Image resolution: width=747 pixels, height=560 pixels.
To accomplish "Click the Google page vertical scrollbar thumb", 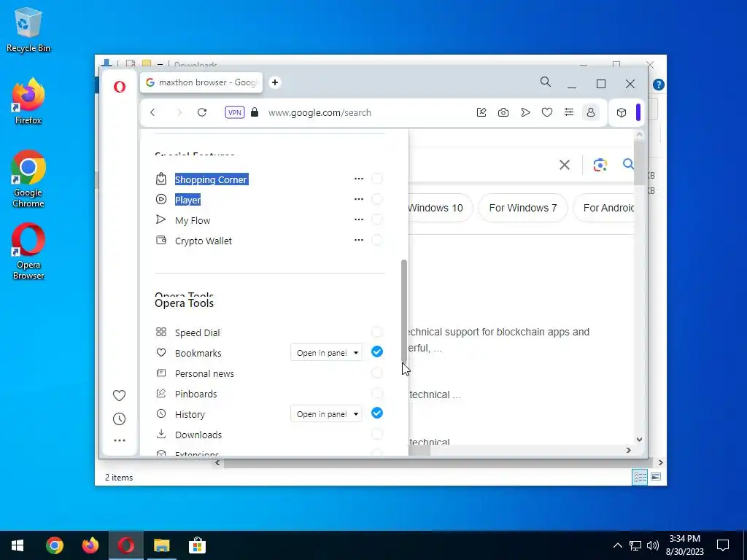I will coord(639,161).
